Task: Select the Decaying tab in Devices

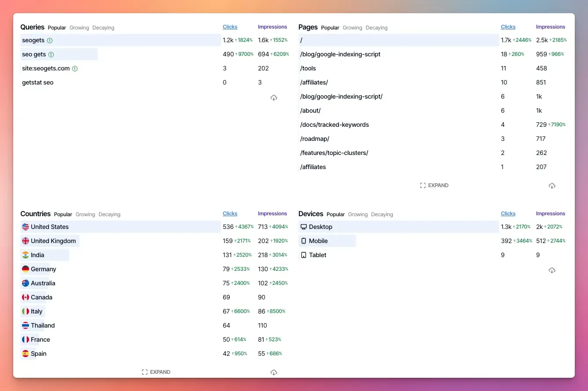Action: click(382, 214)
